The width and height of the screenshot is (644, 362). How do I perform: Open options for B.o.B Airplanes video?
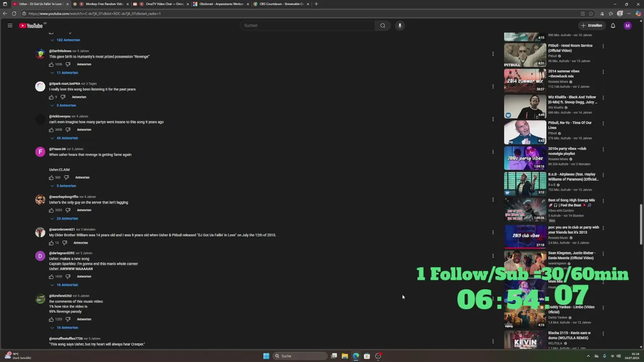(603, 175)
